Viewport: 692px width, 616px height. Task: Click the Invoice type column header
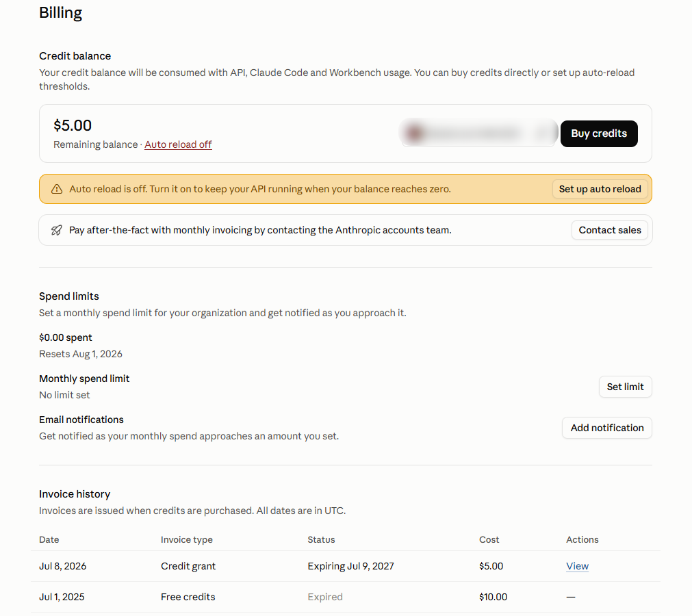187,539
